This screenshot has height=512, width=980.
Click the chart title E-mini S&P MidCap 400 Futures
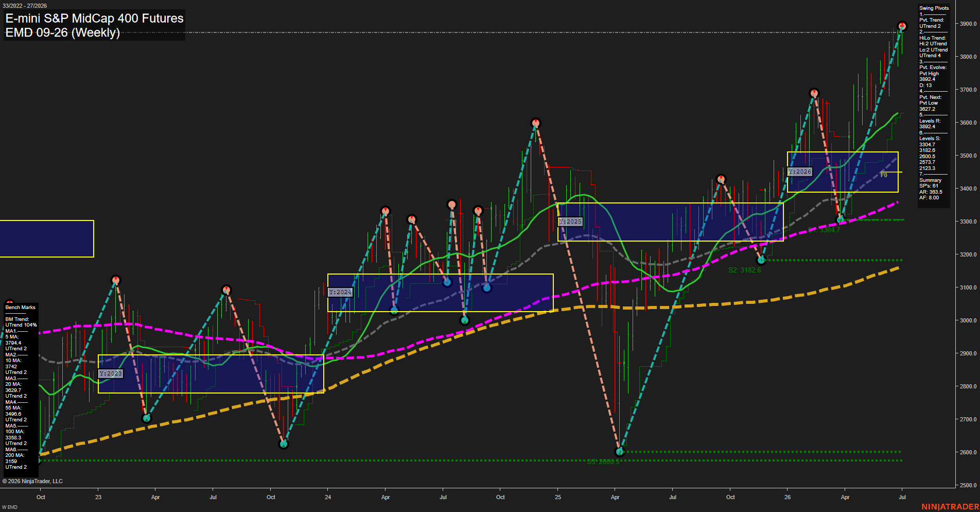click(x=94, y=19)
